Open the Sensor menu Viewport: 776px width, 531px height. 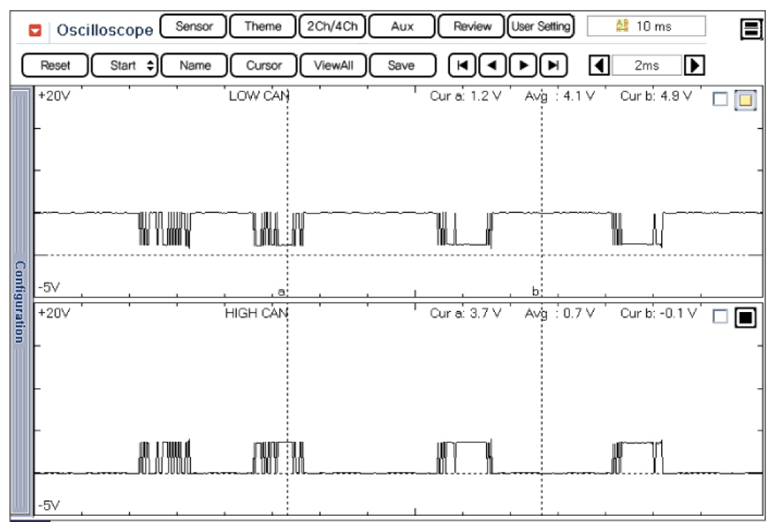coord(193,26)
